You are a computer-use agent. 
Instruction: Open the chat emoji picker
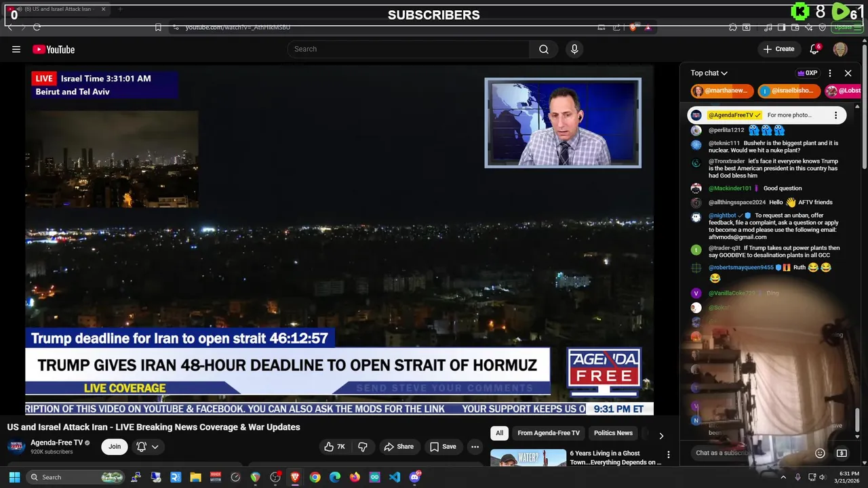click(820, 453)
